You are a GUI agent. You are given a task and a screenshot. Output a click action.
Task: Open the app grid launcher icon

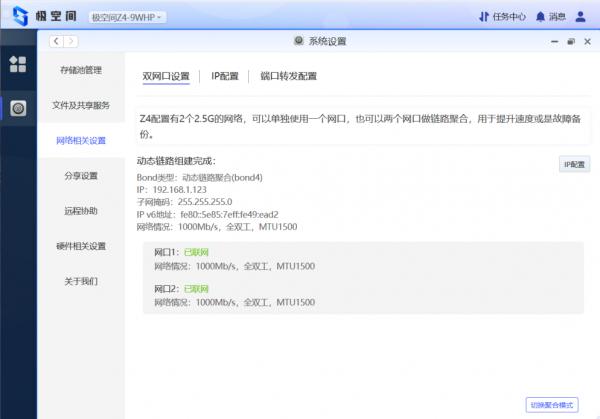click(18, 64)
